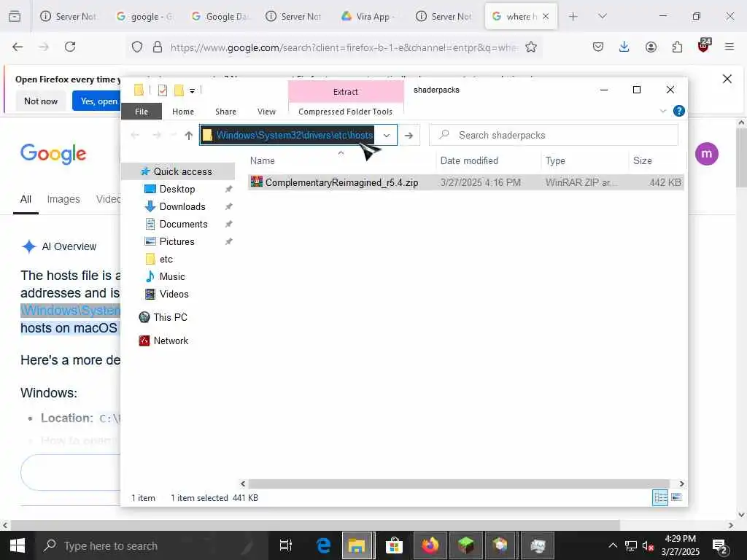Click the Firefox back arrow button
The width and height of the screenshot is (747, 560).
18,47
